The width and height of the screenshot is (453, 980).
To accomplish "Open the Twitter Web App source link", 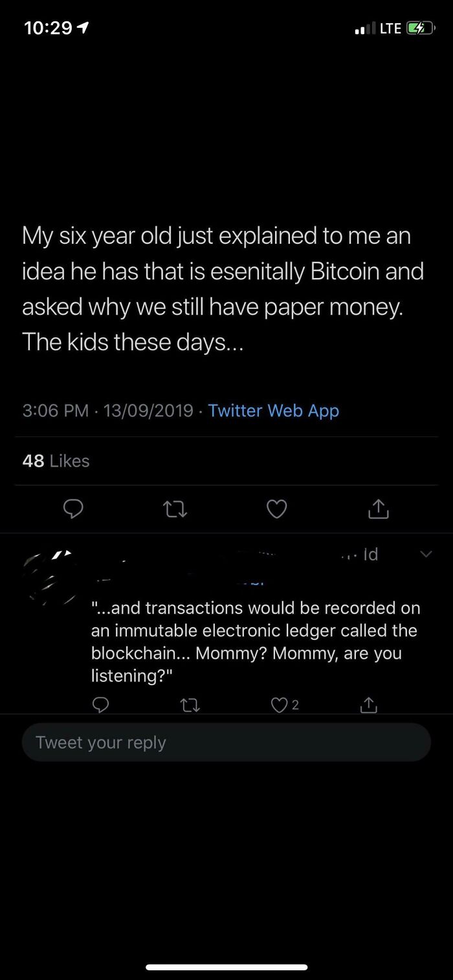I will (273, 410).
